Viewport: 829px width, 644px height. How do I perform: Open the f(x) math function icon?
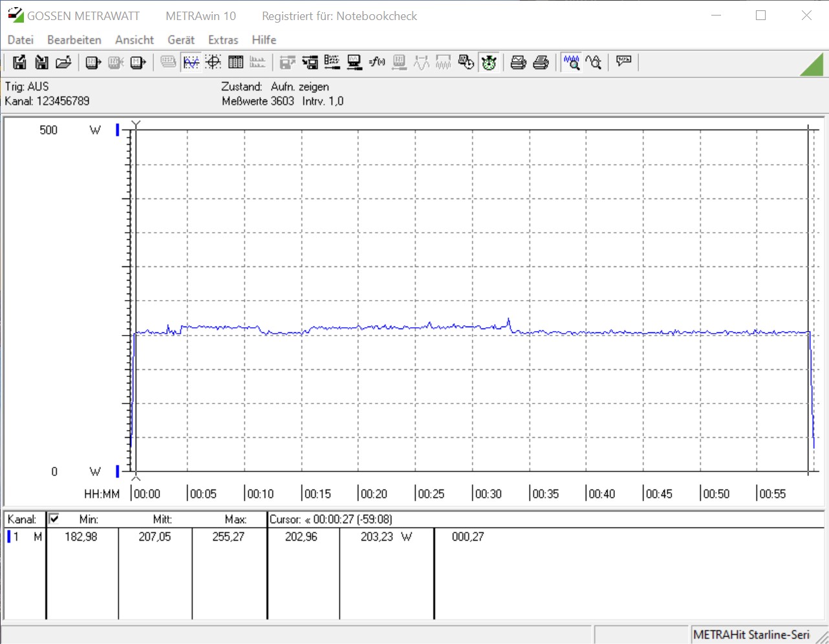point(377,62)
